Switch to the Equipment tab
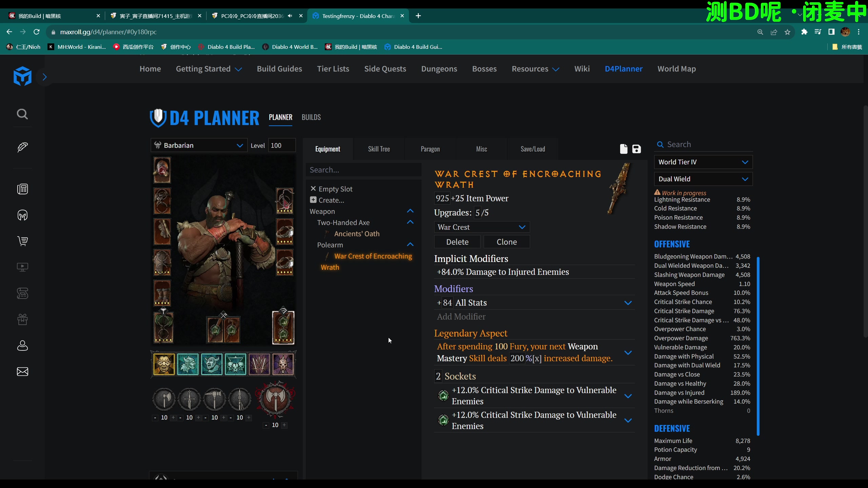This screenshot has width=868, height=488. (x=328, y=149)
